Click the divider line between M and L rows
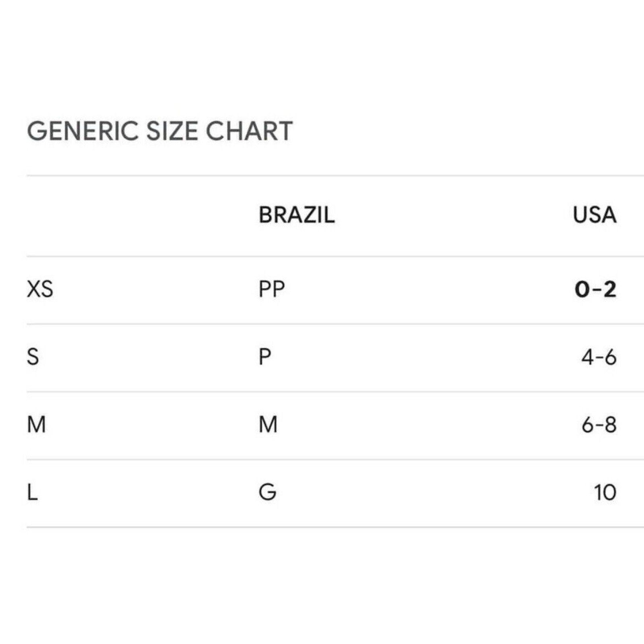644x644 pixels. (x=335, y=459)
